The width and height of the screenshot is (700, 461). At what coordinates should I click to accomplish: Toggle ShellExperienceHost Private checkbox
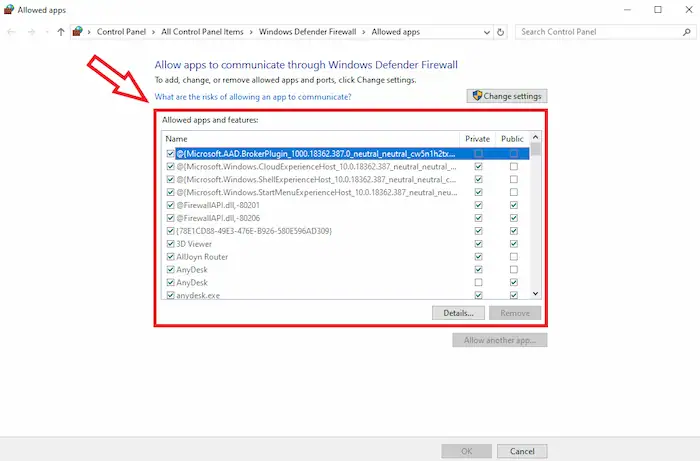click(x=478, y=179)
